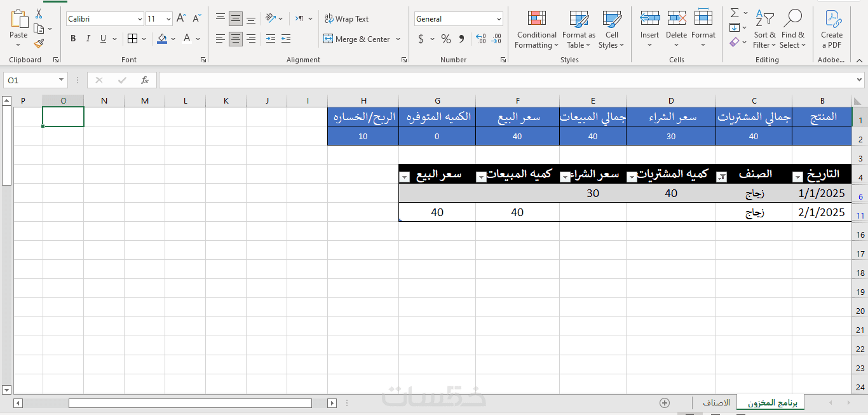868x415 pixels.
Task: Switch to the الاصناف sheet tab
Action: [716, 403]
